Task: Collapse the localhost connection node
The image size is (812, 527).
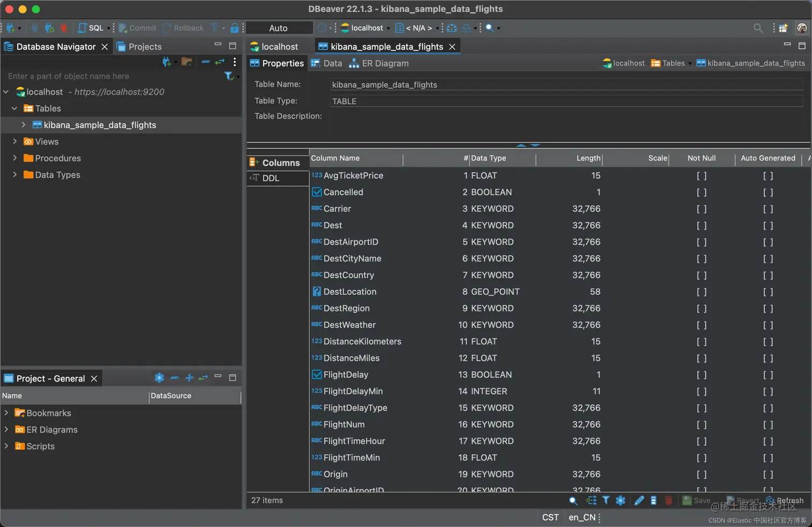Action: [x=6, y=92]
